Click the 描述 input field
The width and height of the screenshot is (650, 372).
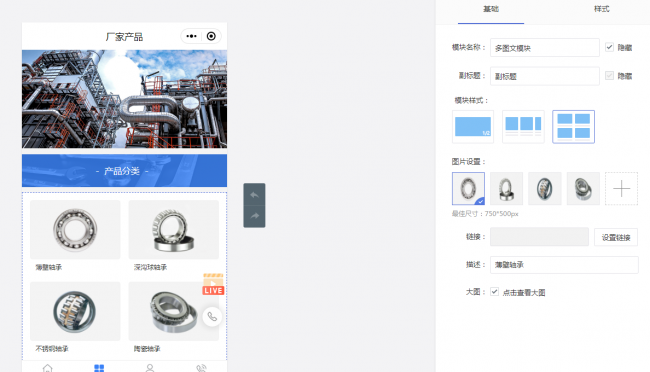coord(564,265)
